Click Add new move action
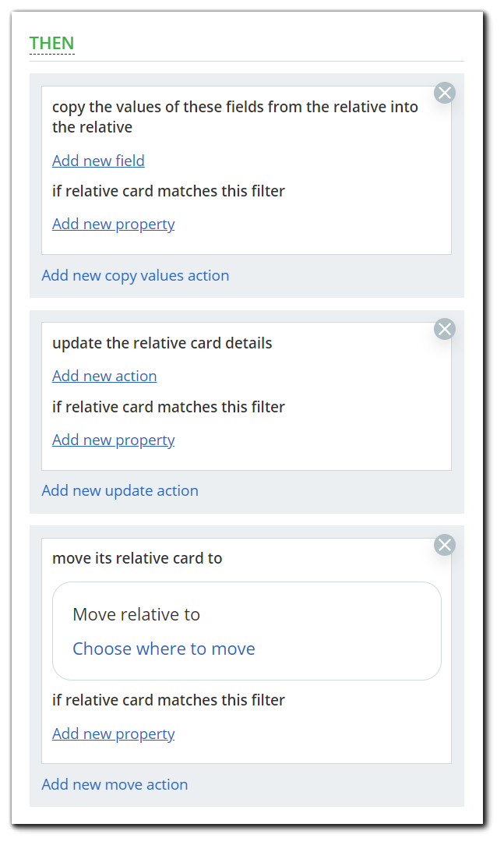 click(115, 784)
